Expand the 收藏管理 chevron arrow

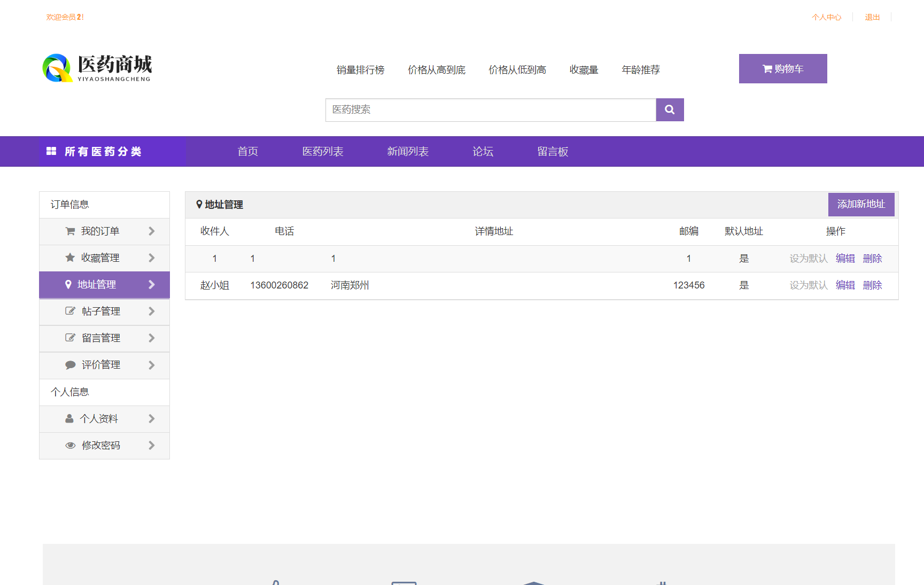point(151,258)
